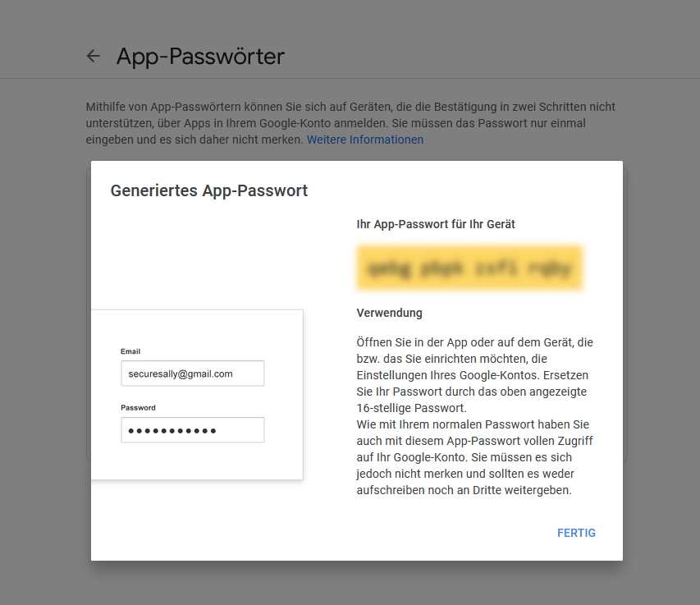This screenshot has height=605, width=700.
Task: Select the yellow generated app password box
Action: click(469, 268)
